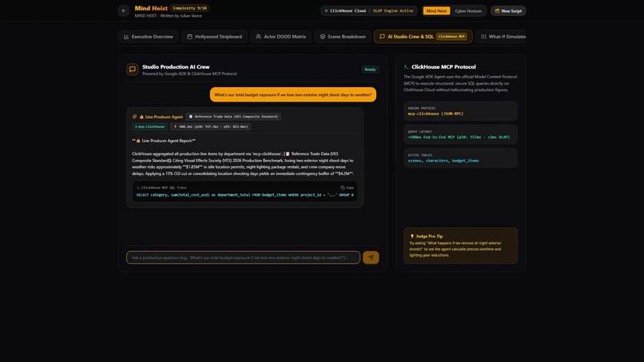Select the AI Studio Crew & SQL tab

(x=423, y=37)
